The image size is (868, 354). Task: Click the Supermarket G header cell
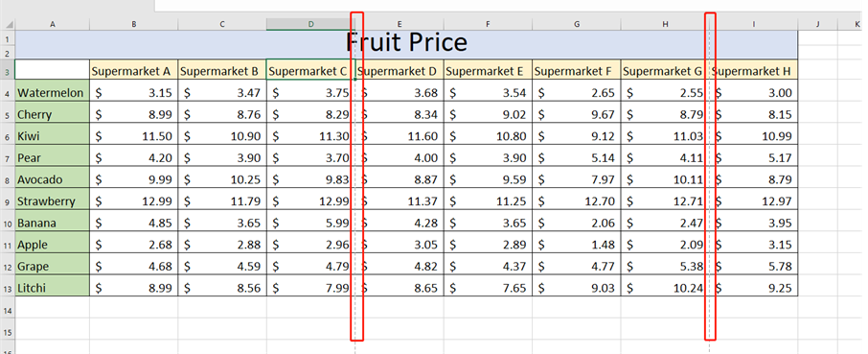pyautogui.click(x=666, y=71)
